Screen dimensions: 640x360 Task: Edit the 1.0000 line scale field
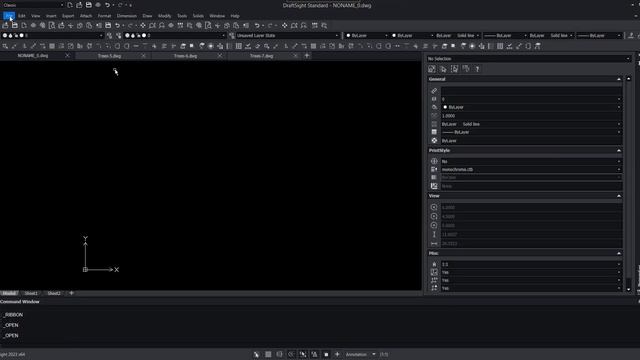tap(531, 116)
